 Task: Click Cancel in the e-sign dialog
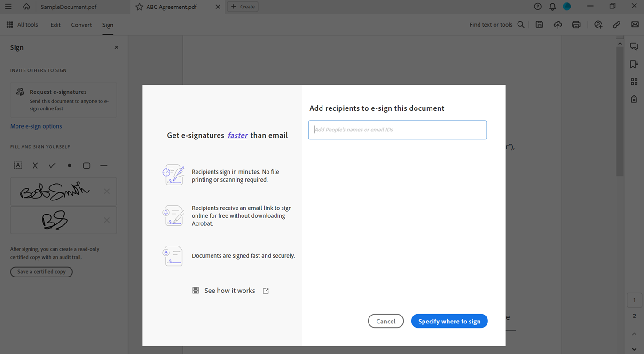[x=385, y=321]
